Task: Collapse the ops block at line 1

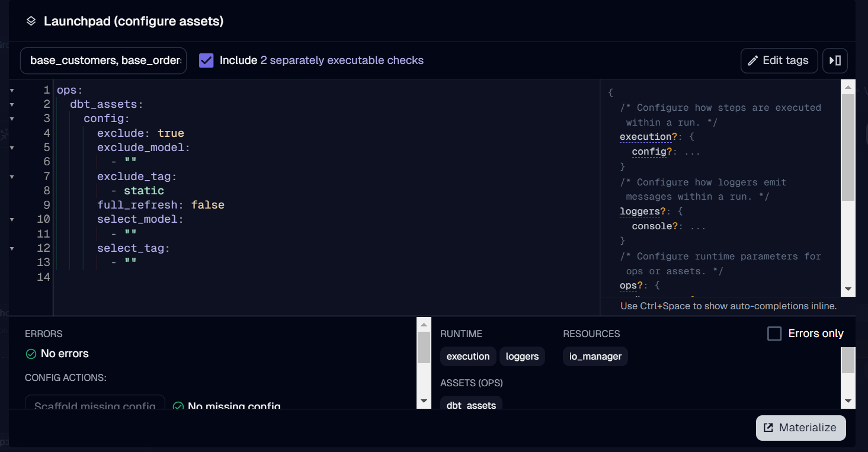Action: click(12, 91)
